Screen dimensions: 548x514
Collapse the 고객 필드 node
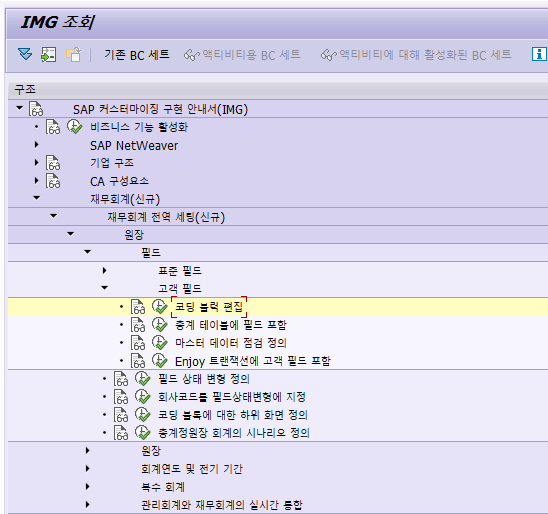pyautogui.click(x=104, y=288)
